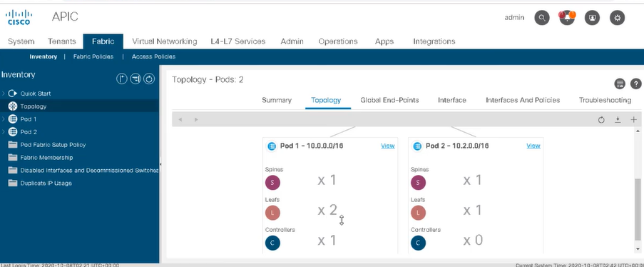
Task: Click the second Inventory panel list icon
Action: [136, 79]
